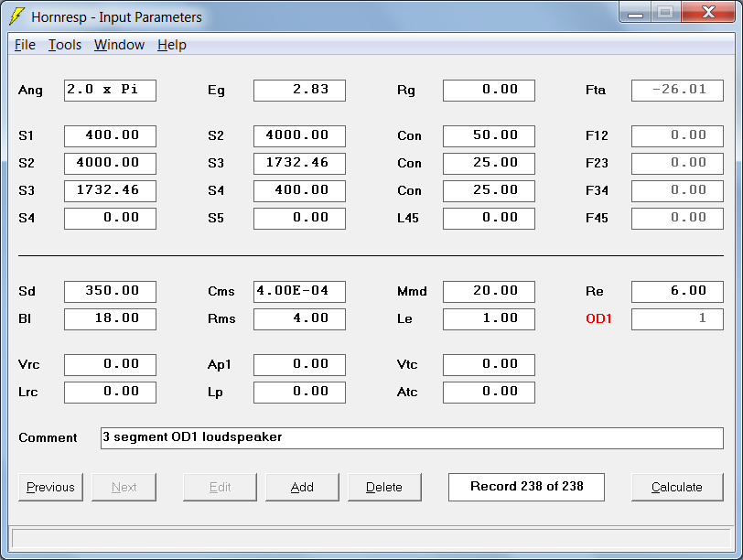Viewport: 743px width, 560px height.
Task: Select the S3 field in the S2 row showing 1732.46
Action: (x=299, y=164)
